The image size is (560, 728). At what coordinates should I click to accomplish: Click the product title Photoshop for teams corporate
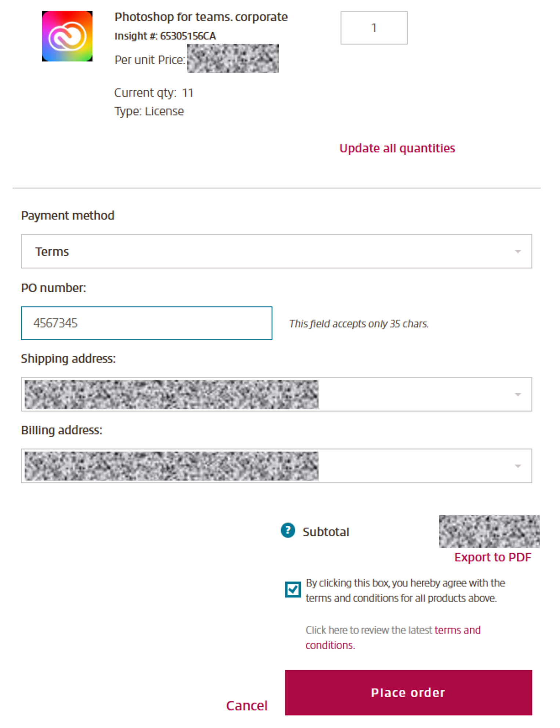tap(201, 17)
